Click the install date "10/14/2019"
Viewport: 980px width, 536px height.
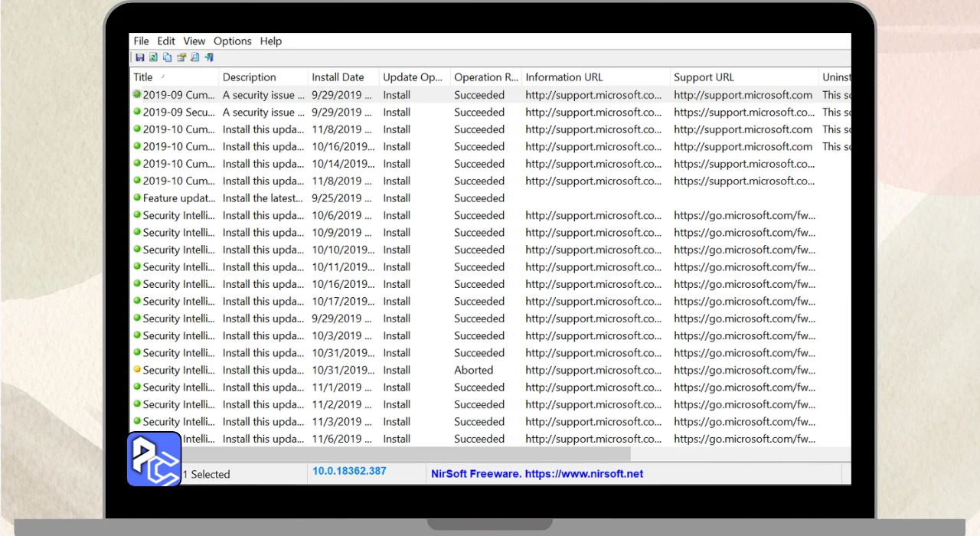tap(344, 164)
